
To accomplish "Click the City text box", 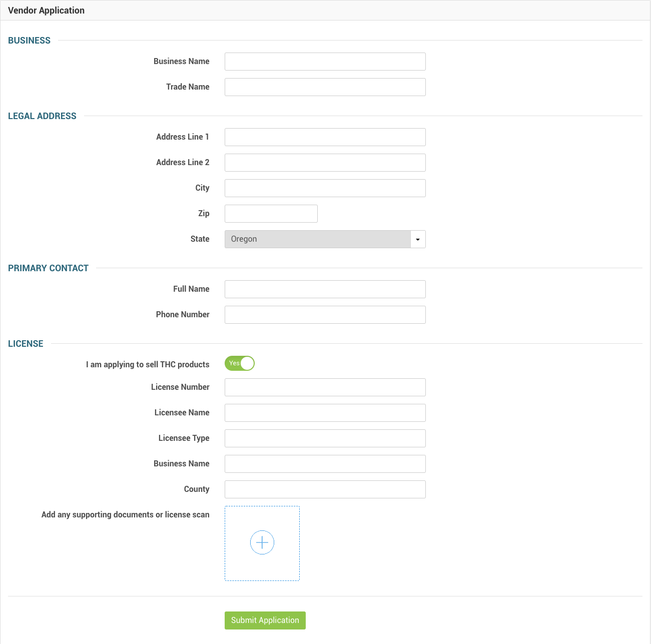I will [x=325, y=188].
